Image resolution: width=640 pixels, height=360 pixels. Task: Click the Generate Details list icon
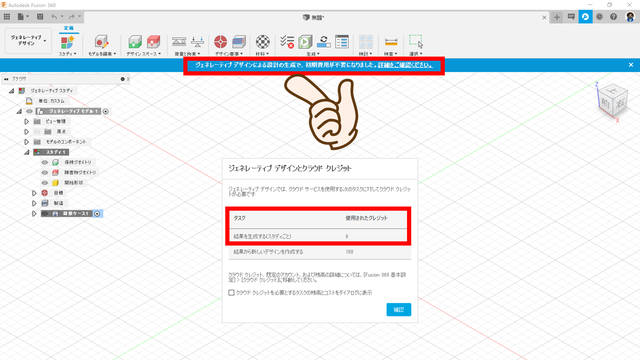click(x=342, y=42)
